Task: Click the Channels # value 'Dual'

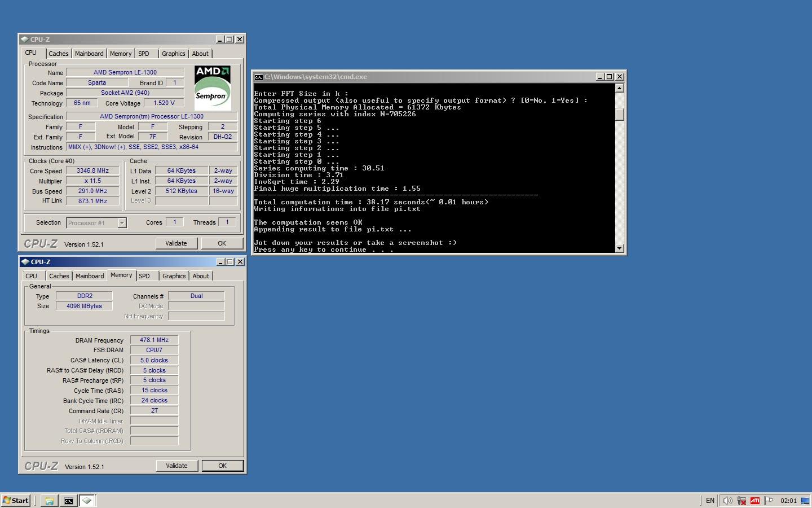Action: tap(196, 296)
